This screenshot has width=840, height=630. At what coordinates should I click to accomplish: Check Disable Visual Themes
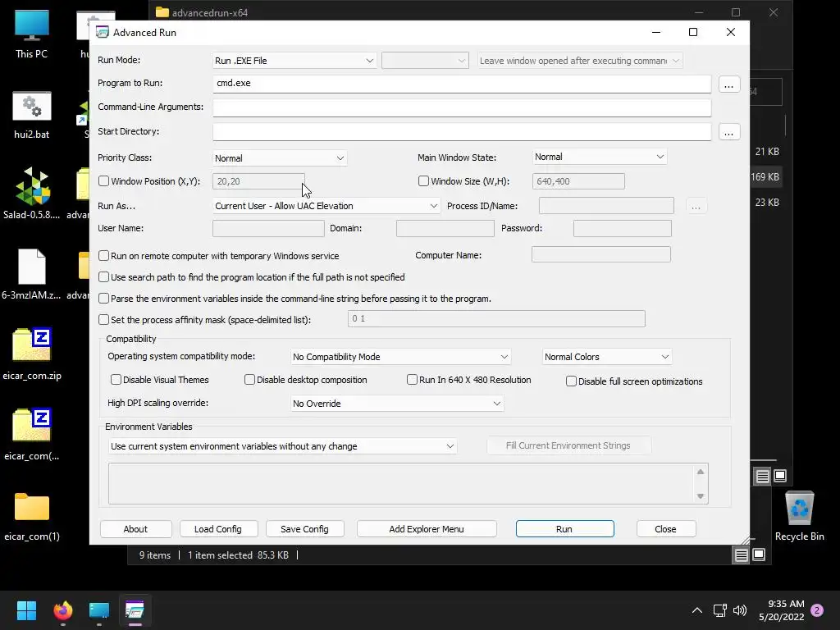116,379
